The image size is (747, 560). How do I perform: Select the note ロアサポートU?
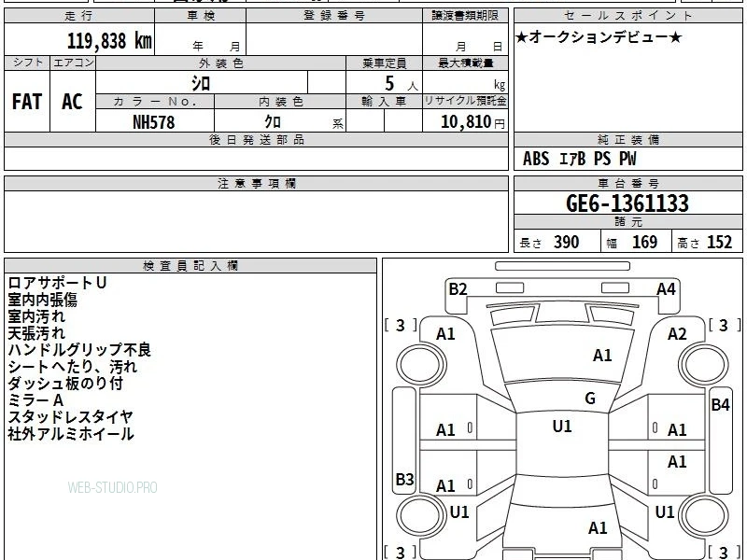[57, 283]
